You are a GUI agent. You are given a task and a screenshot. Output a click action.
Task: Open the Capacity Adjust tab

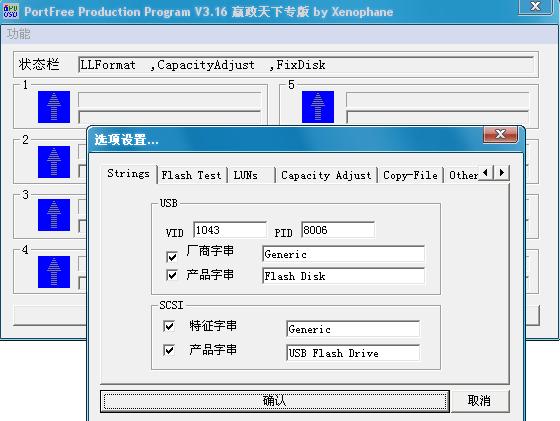(x=326, y=175)
